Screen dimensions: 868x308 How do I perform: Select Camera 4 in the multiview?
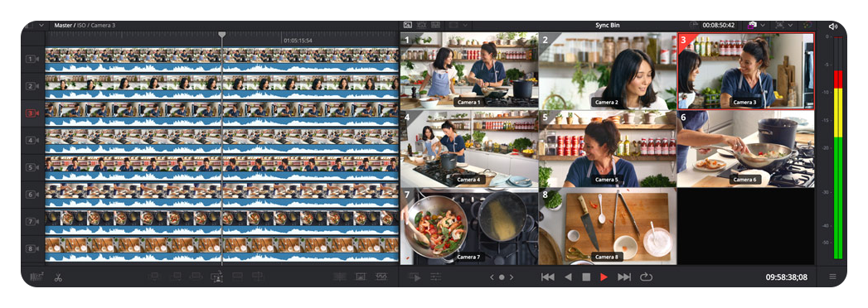click(x=469, y=148)
